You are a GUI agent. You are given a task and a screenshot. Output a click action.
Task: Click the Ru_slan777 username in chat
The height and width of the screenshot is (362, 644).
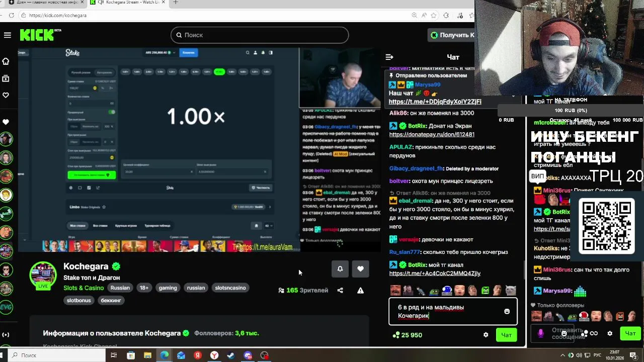pos(405,252)
